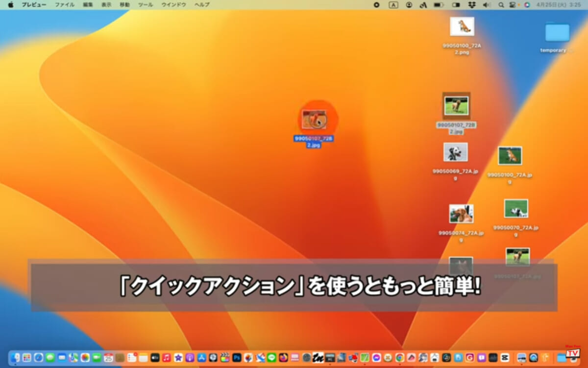Select the dragged 99050107_72B2.jpg thumbnail at center

314,120
